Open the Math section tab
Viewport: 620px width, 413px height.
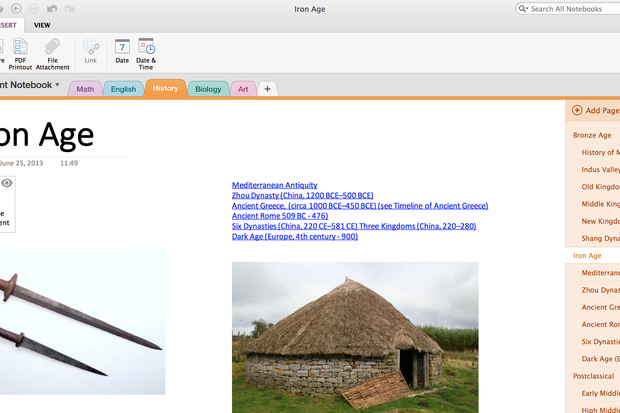(x=85, y=89)
